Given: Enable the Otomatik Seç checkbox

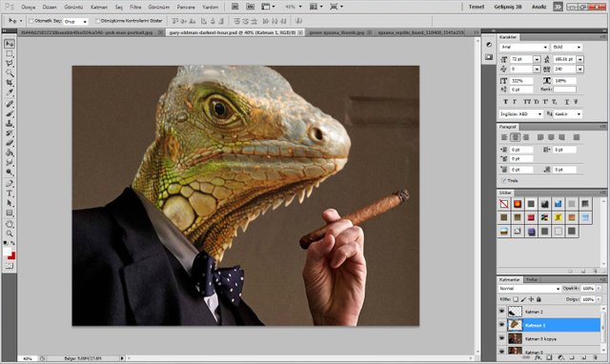Looking at the screenshot, I should point(31,21).
